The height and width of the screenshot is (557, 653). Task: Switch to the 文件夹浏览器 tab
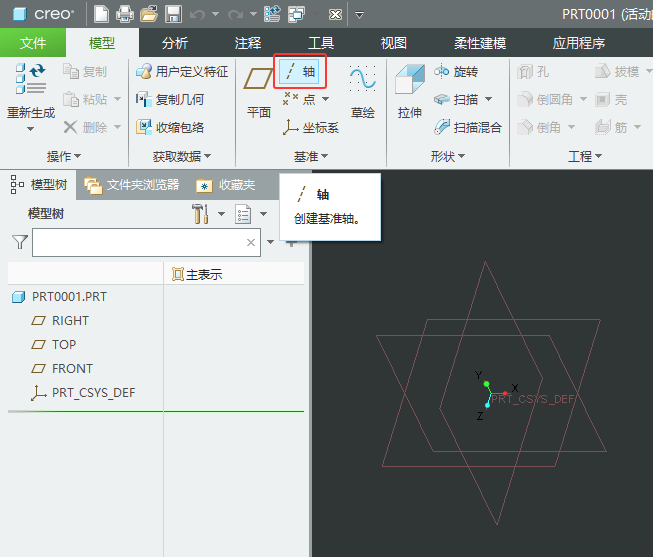(x=132, y=185)
